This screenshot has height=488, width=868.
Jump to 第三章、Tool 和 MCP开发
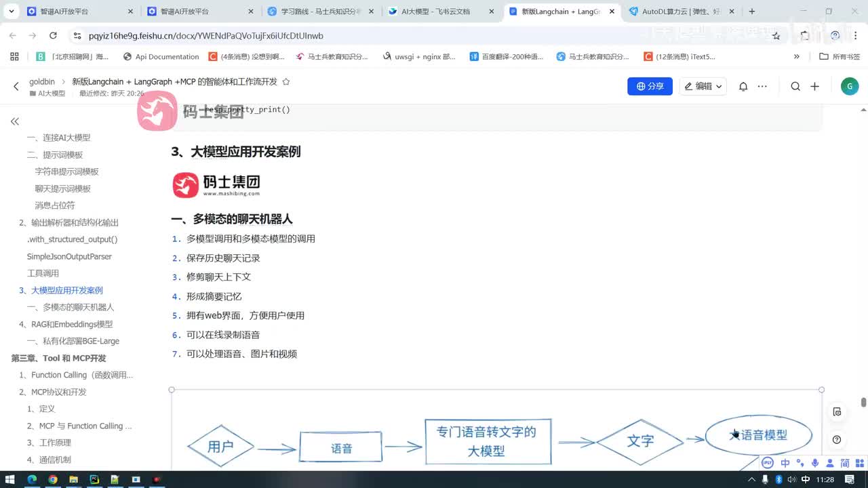58,358
